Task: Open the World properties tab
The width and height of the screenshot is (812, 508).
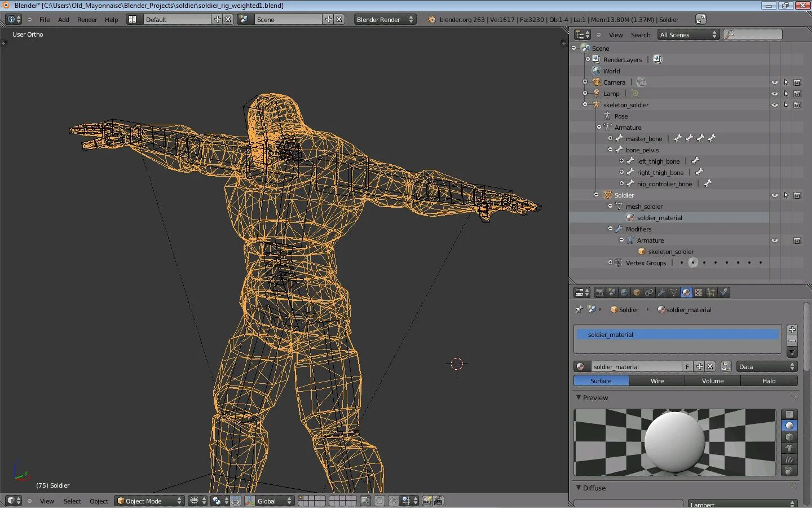Action: 624,292
